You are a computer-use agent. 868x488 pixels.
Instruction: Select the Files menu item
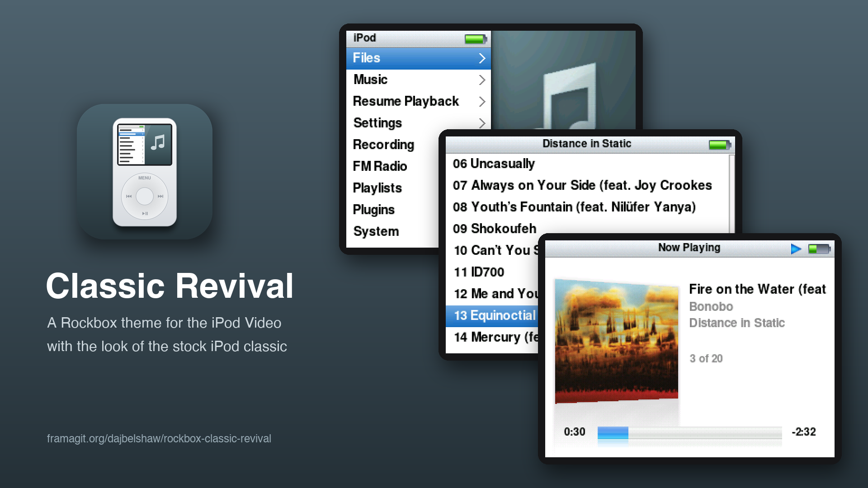coord(419,58)
